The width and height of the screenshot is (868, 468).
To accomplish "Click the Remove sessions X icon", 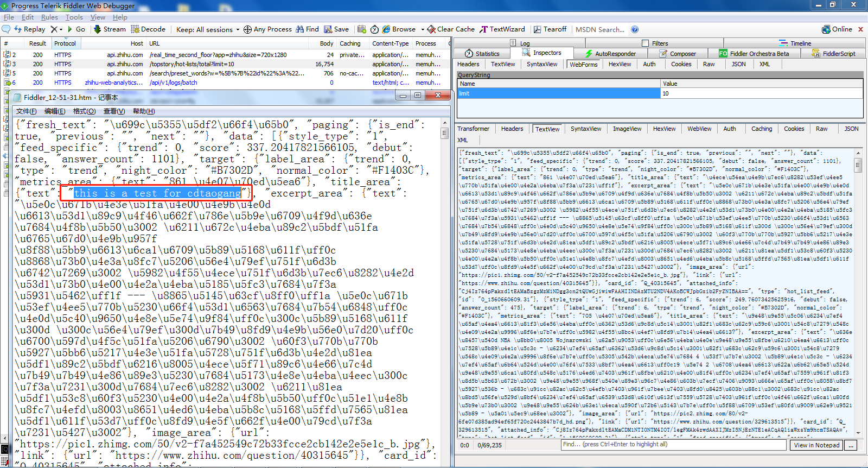I will pos(54,29).
